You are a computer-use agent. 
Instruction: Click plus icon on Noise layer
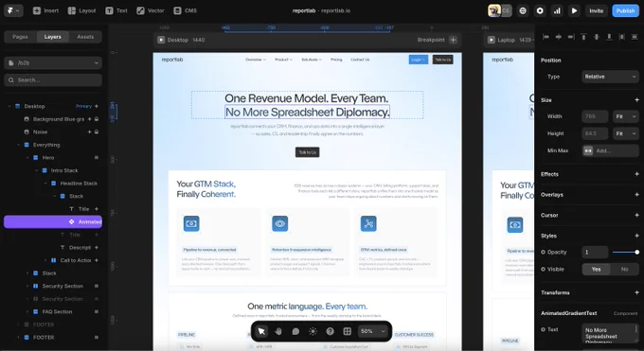[x=89, y=132]
